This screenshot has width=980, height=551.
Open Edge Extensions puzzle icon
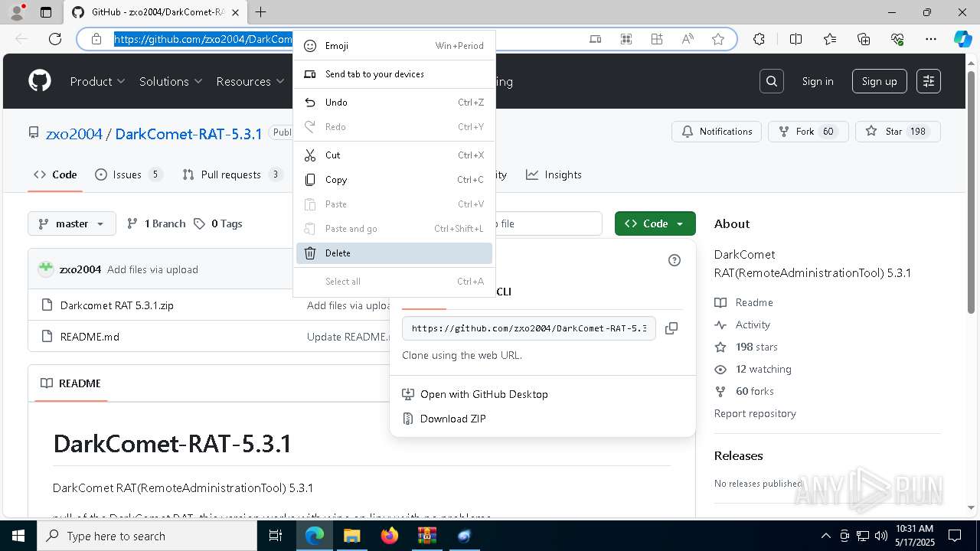tap(759, 39)
